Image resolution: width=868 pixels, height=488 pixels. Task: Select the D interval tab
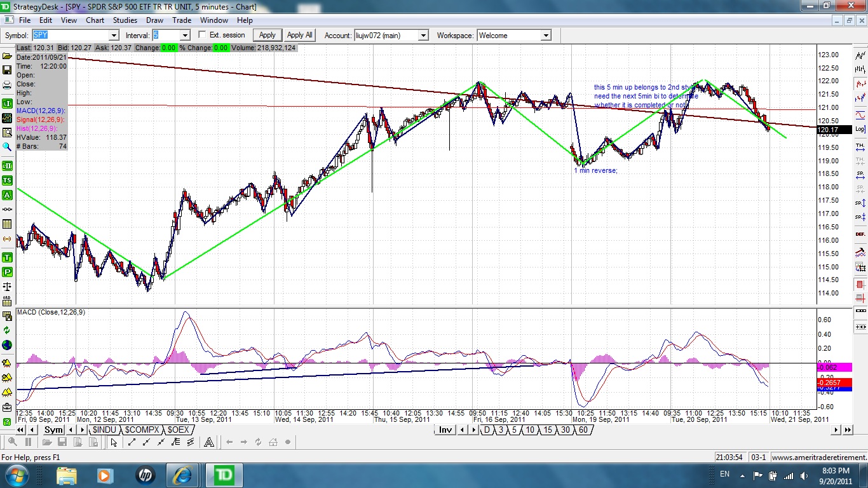(x=487, y=430)
